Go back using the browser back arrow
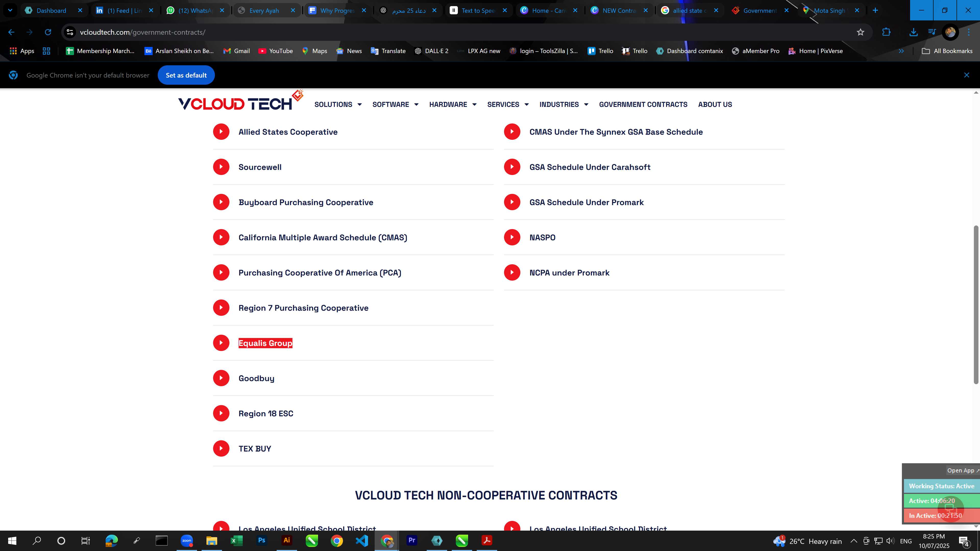Image resolution: width=980 pixels, height=551 pixels. [11, 32]
